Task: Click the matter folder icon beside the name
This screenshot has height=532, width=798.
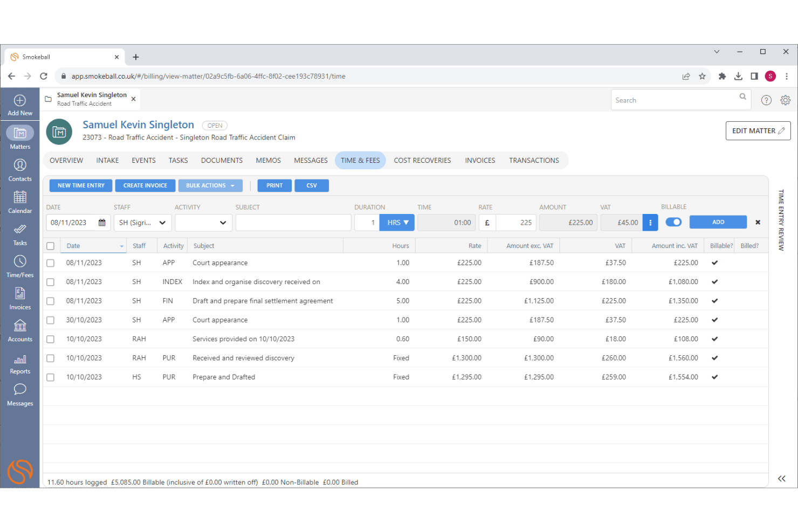Action: (59, 132)
